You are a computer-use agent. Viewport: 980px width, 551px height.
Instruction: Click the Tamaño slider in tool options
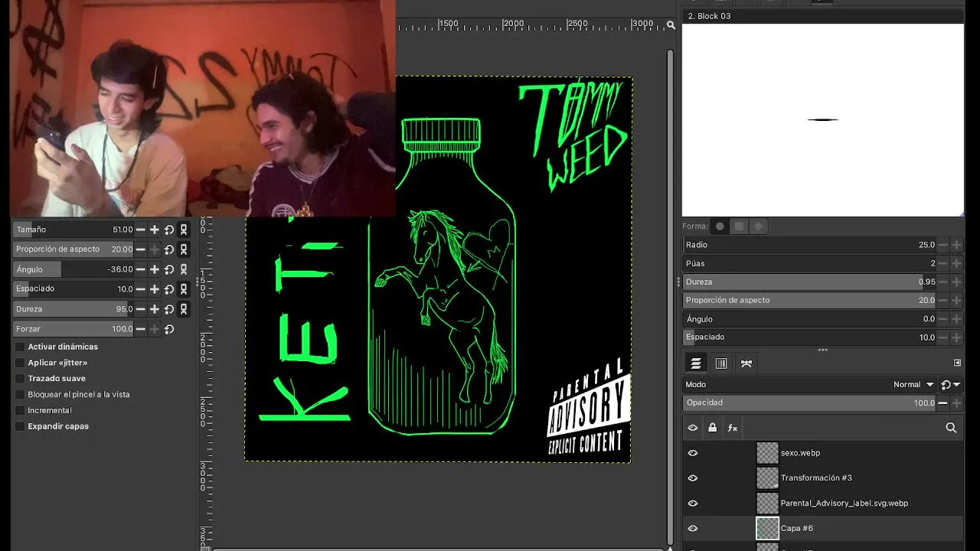coord(73,230)
